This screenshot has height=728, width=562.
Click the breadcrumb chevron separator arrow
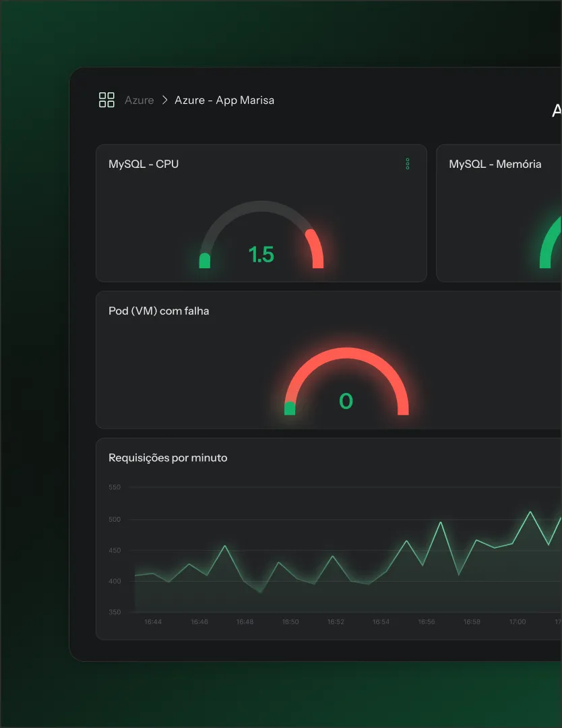pyautogui.click(x=164, y=100)
